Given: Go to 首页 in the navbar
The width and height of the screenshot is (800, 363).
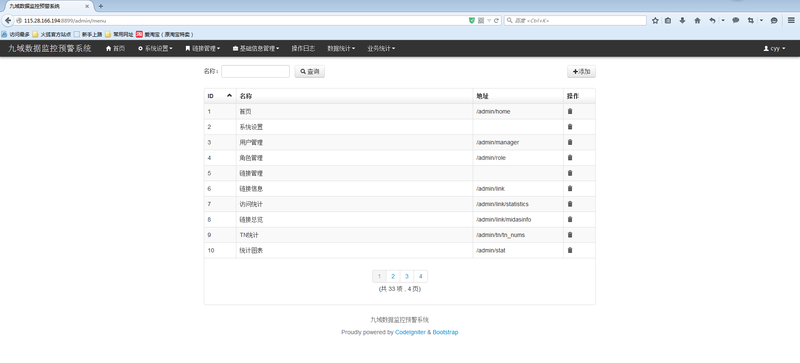Looking at the screenshot, I should pyautogui.click(x=115, y=49).
